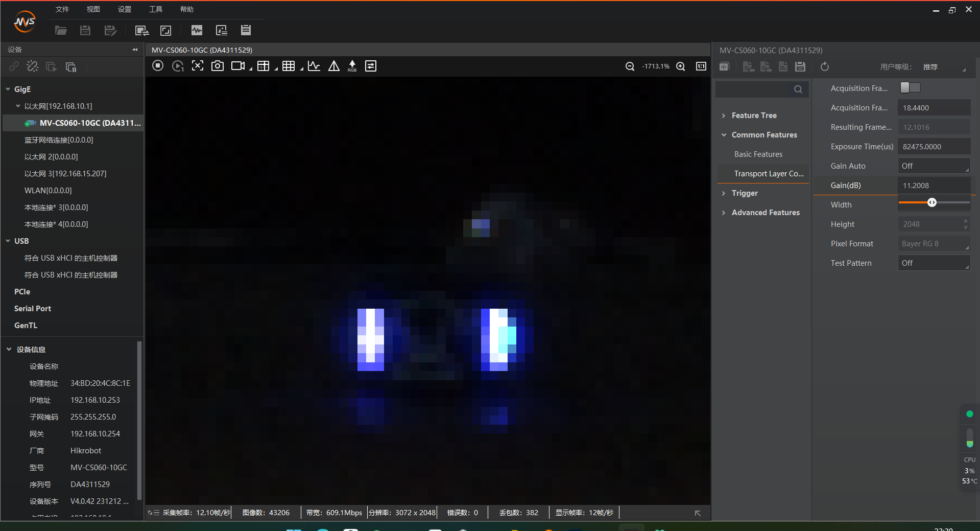Open the 工具 menu

click(155, 9)
